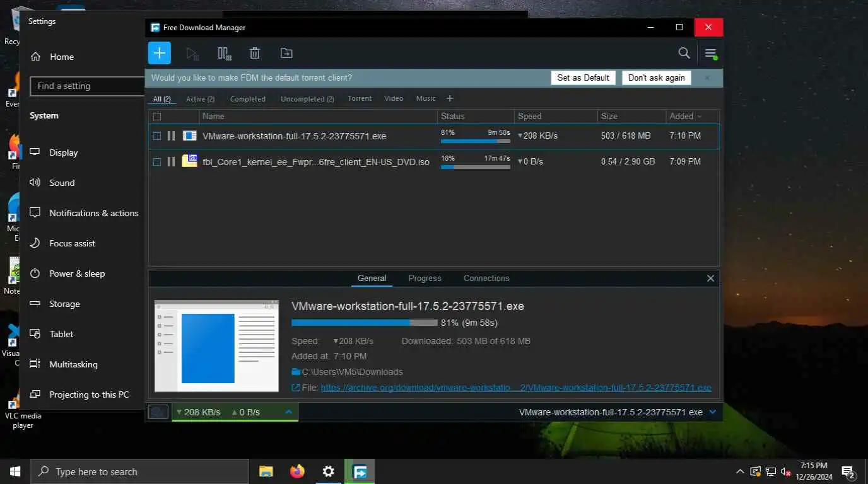The width and height of the screenshot is (868, 484).
Task: Open the General details tab
Action: point(372,278)
